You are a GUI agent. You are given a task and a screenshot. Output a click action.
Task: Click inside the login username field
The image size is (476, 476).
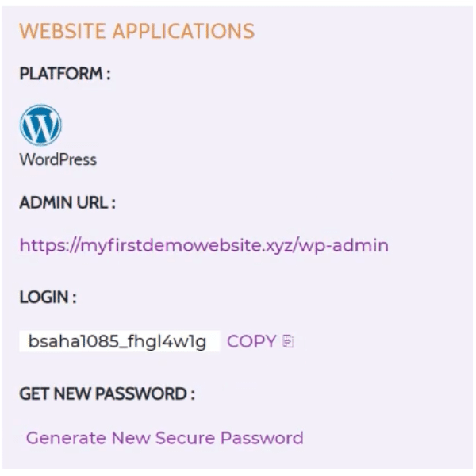point(119,341)
